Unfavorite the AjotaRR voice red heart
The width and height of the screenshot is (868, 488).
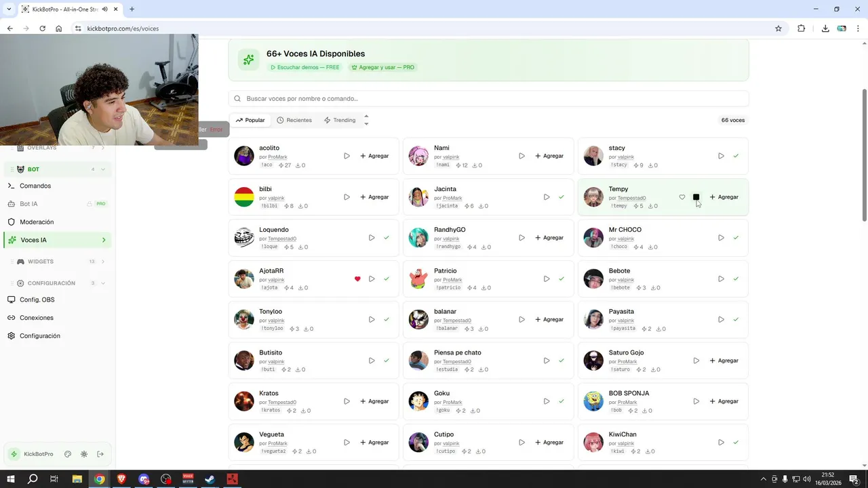click(357, 279)
